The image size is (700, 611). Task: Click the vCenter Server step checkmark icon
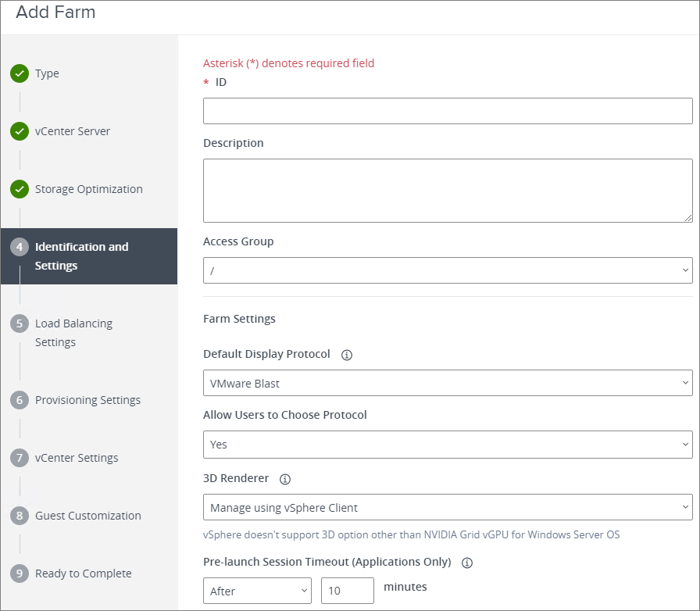point(20,131)
